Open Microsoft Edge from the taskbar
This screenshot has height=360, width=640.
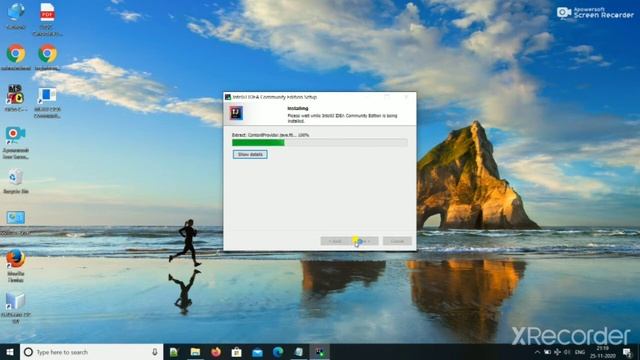278,352
